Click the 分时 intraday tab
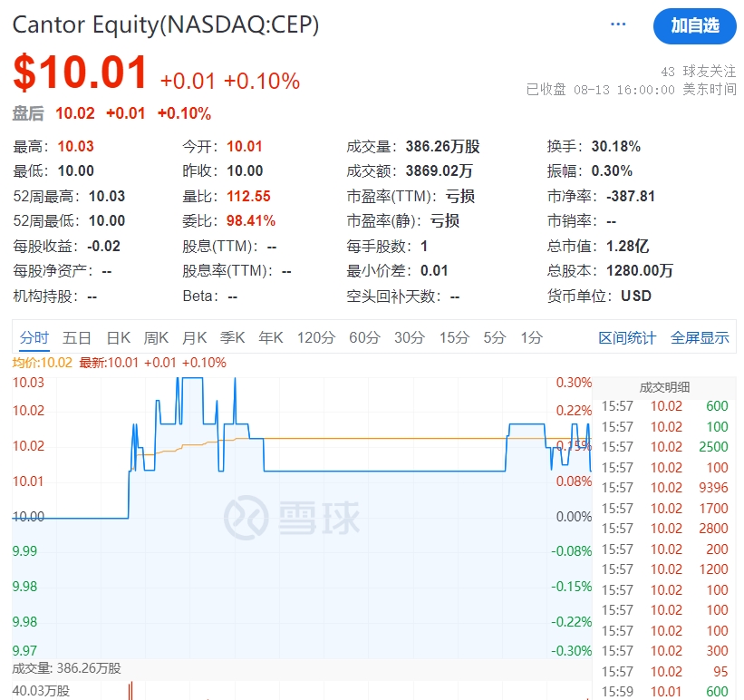Screen dimensions: 744x700 tap(34, 336)
